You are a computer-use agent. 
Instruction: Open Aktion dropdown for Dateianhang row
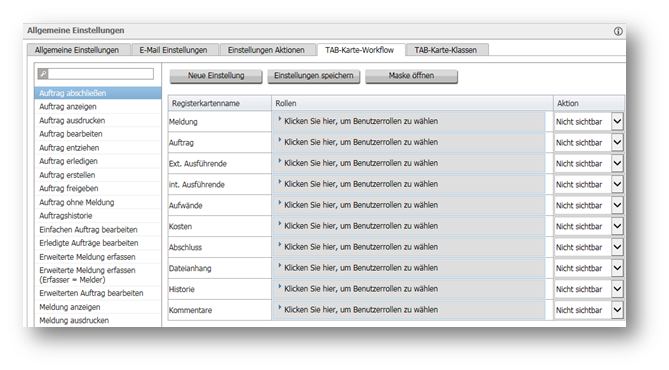pos(617,268)
